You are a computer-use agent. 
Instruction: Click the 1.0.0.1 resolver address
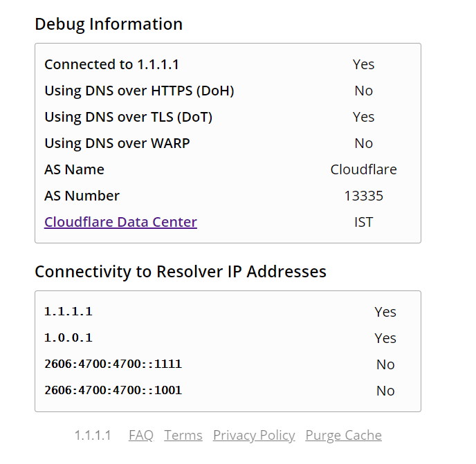tap(68, 337)
